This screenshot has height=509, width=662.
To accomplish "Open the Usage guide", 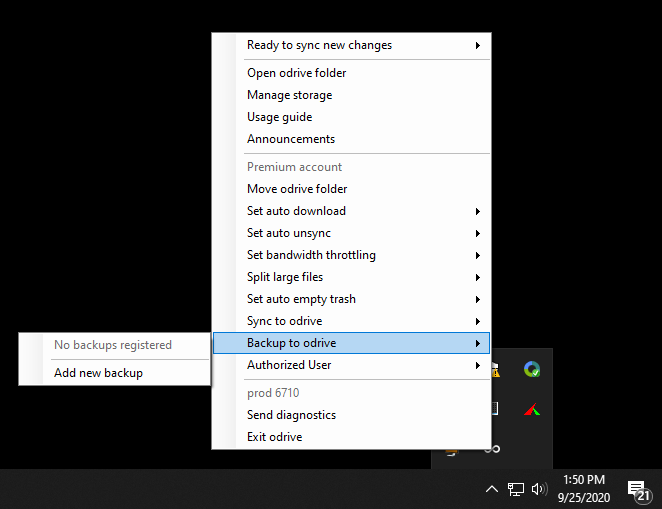I will tap(279, 117).
